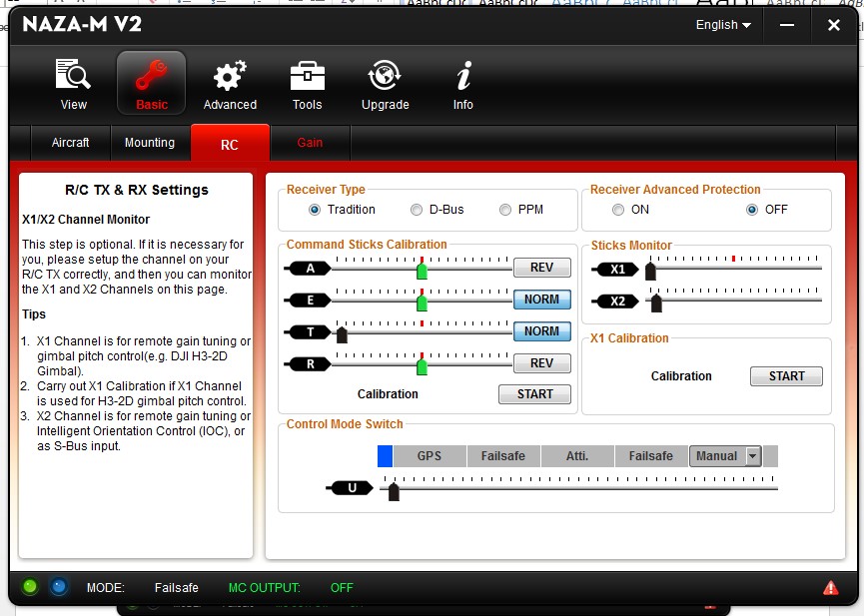The height and width of the screenshot is (616, 864).
Task: Click the A channel label badge
Action: pyautogui.click(x=308, y=269)
